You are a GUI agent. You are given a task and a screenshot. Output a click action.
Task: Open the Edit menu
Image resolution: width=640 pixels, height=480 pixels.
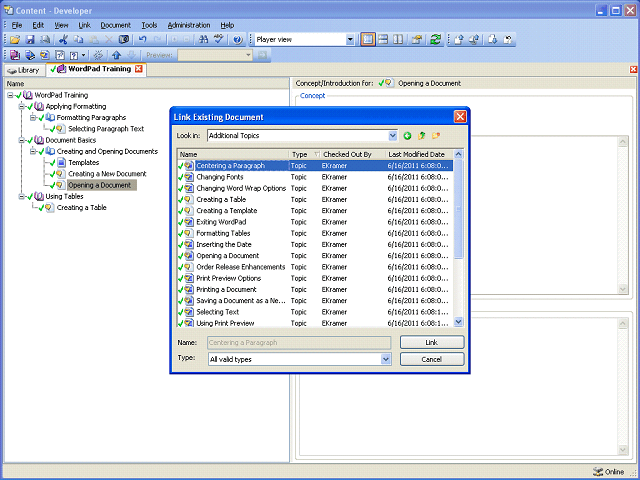(38, 25)
